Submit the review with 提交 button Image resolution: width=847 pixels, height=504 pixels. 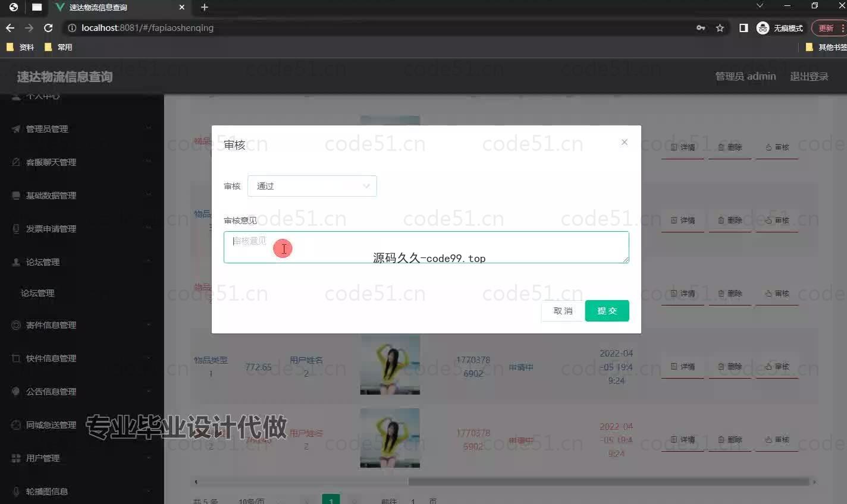607,311
